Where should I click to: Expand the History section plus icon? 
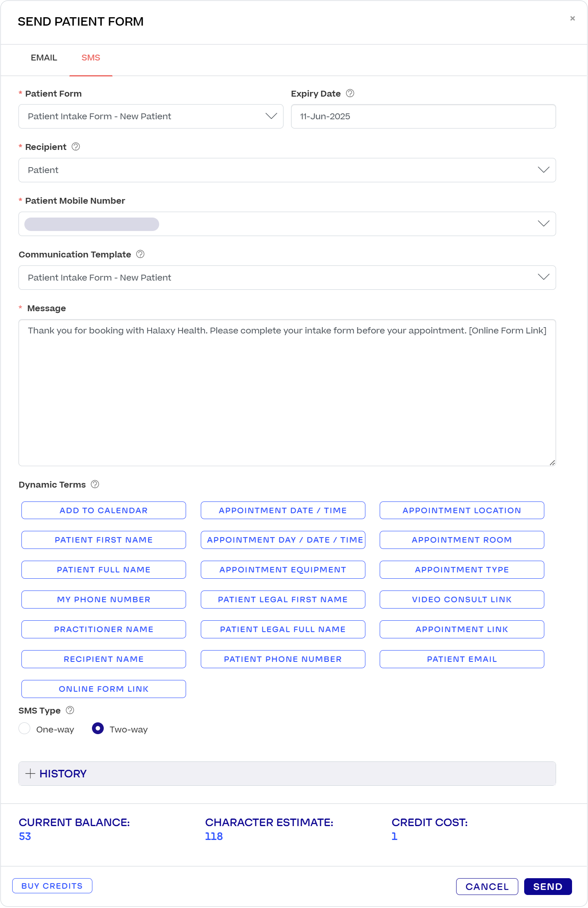(x=30, y=774)
